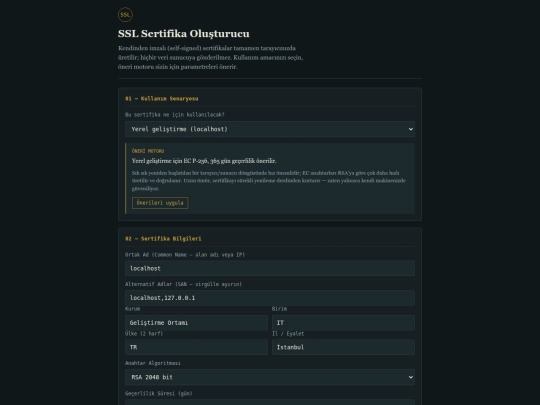Click the EC P-256 recommendation sentence
The width and height of the screenshot is (540, 405).
tap(204, 161)
